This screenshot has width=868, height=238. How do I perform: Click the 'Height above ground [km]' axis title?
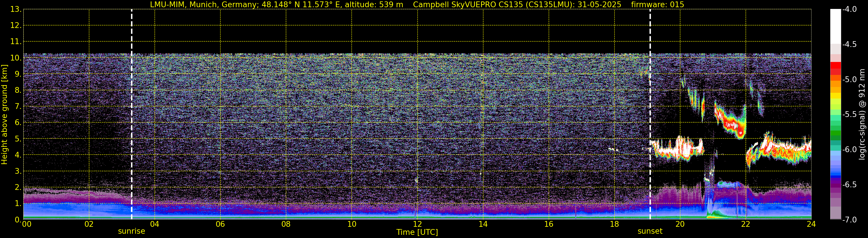[4, 115]
